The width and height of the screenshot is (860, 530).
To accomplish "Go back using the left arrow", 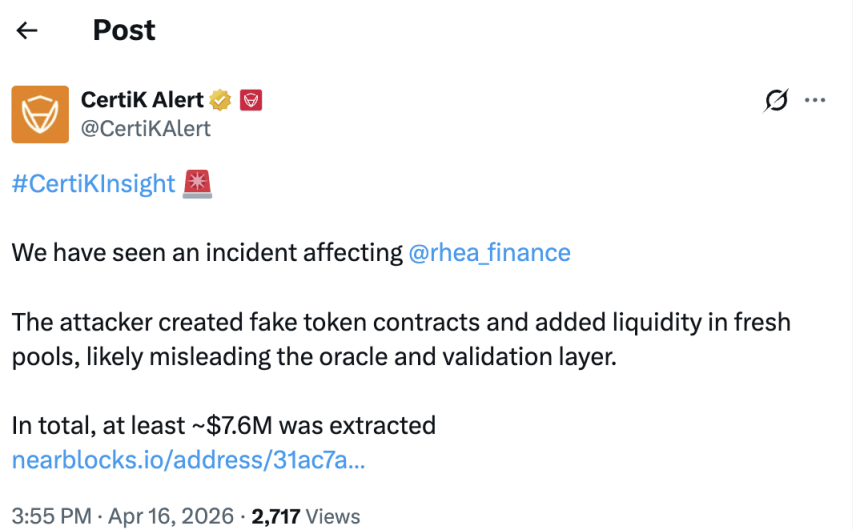I will (x=27, y=30).
